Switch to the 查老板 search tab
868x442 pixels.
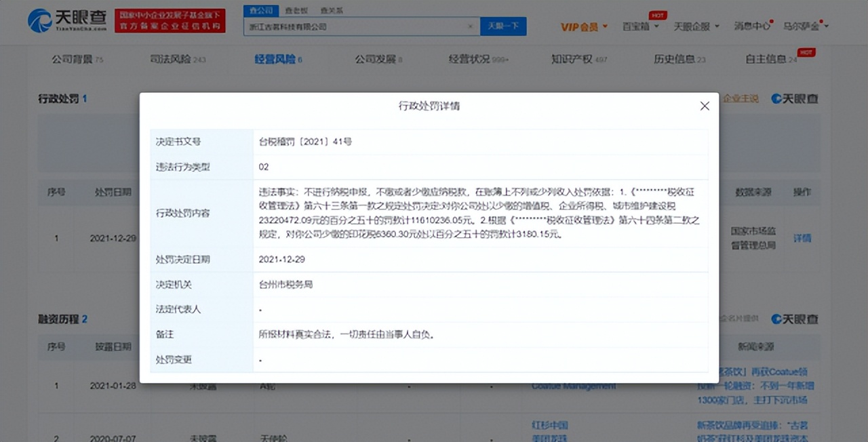tap(296, 10)
